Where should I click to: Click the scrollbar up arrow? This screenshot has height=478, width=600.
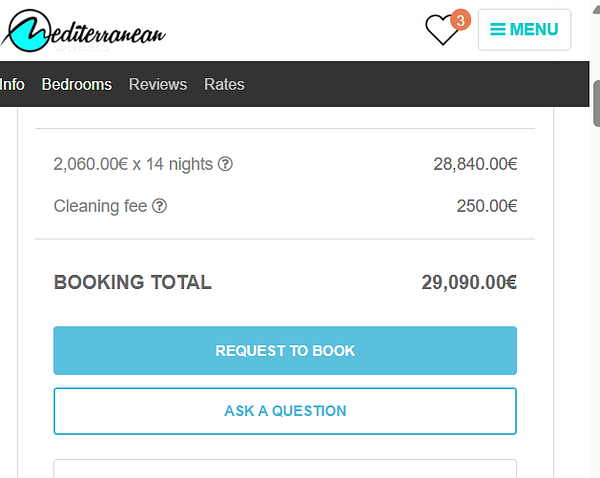tap(596, 10)
